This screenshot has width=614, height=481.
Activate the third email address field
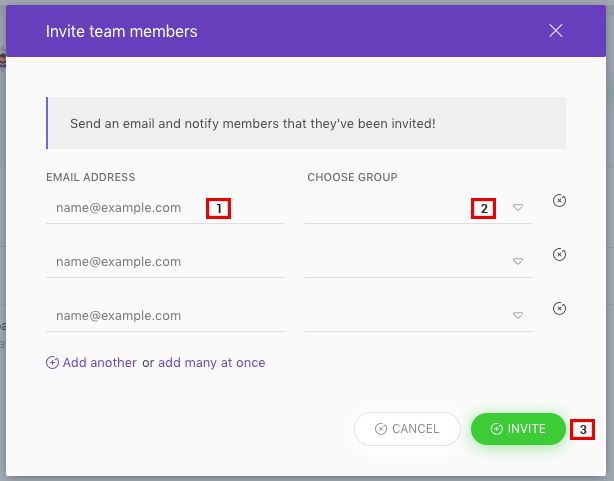click(165, 316)
